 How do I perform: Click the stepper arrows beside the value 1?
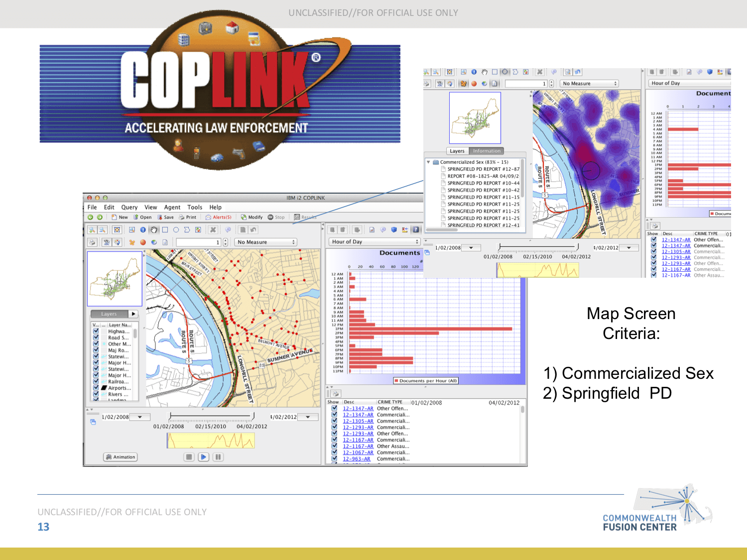pyautogui.click(x=225, y=242)
